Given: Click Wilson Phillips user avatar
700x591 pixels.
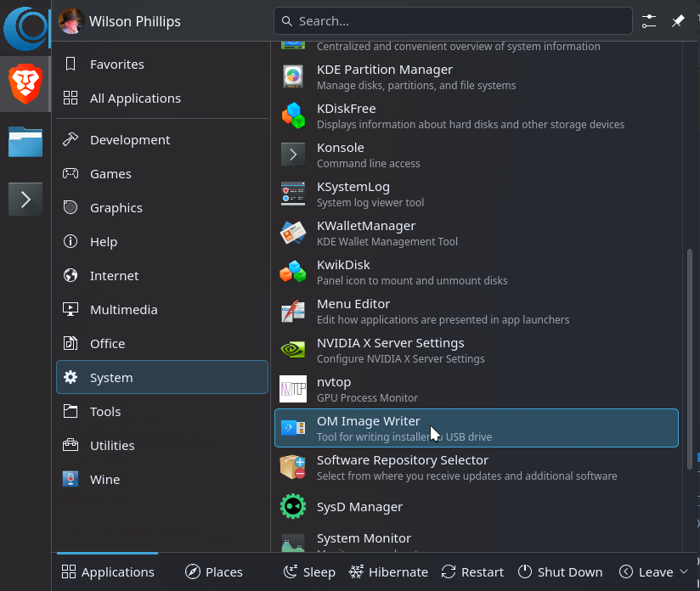Looking at the screenshot, I should pos(71,21).
